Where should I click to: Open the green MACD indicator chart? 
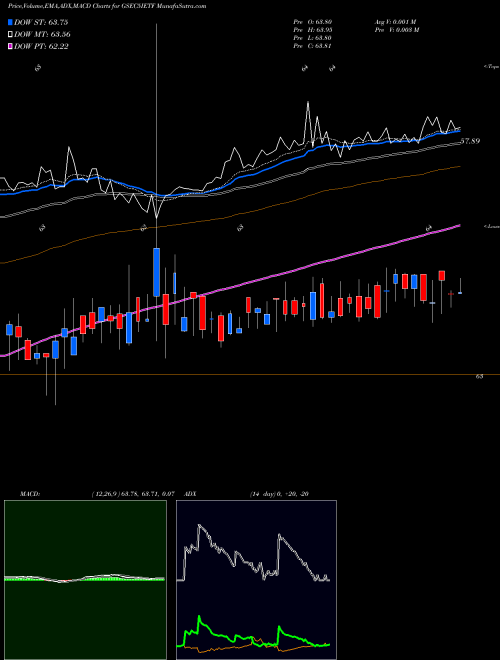click(x=85, y=580)
